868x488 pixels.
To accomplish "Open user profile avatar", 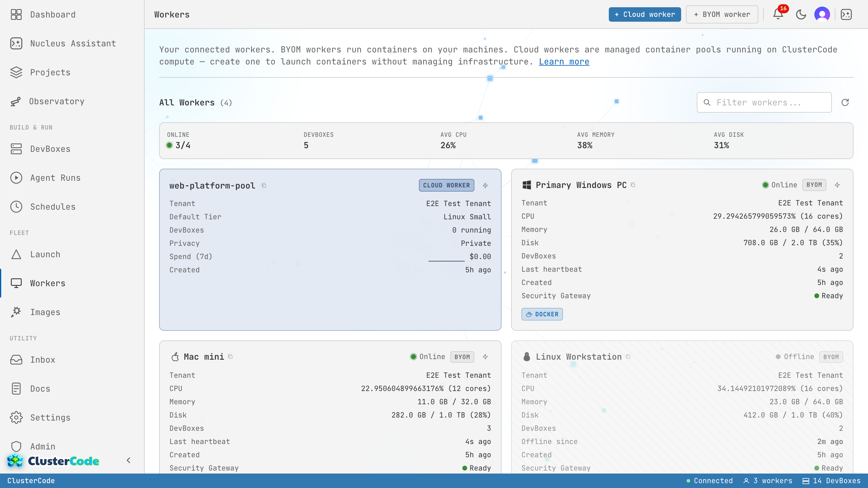I will 822,14.
